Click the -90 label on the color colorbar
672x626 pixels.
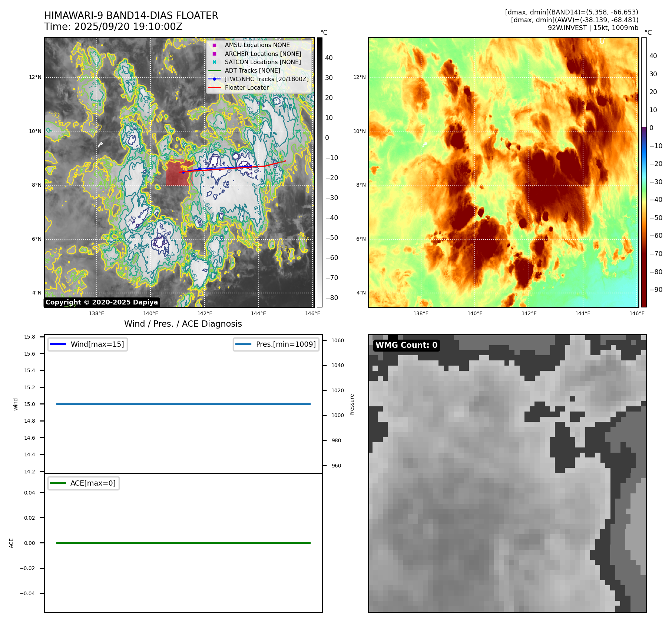click(x=656, y=290)
